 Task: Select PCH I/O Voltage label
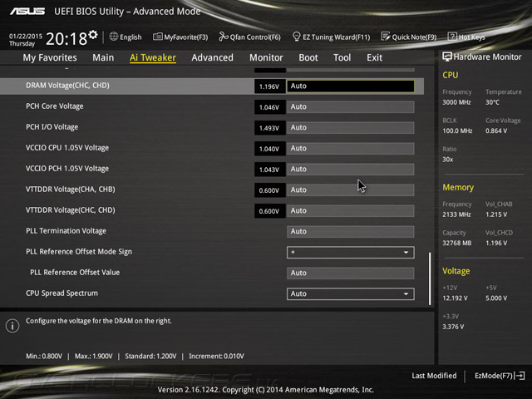[x=52, y=127]
